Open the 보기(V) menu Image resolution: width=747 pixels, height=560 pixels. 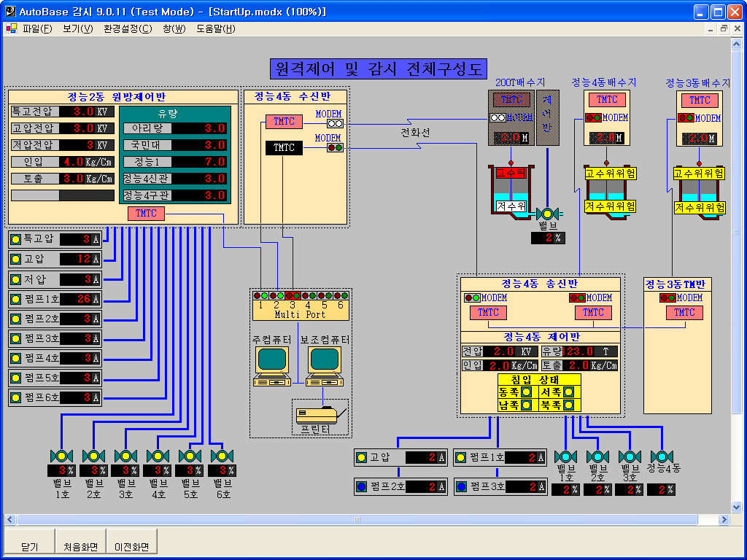[x=78, y=29]
